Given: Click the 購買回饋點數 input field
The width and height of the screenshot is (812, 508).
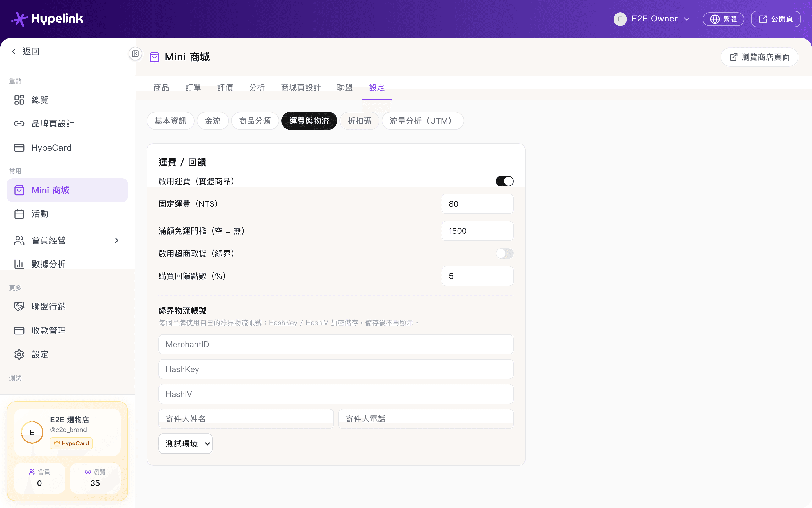Looking at the screenshot, I should point(477,276).
